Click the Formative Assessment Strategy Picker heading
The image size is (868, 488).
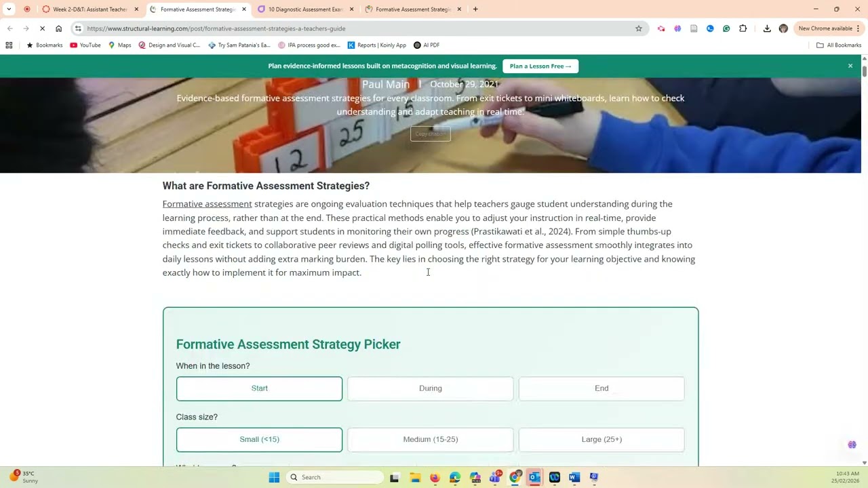click(288, 344)
